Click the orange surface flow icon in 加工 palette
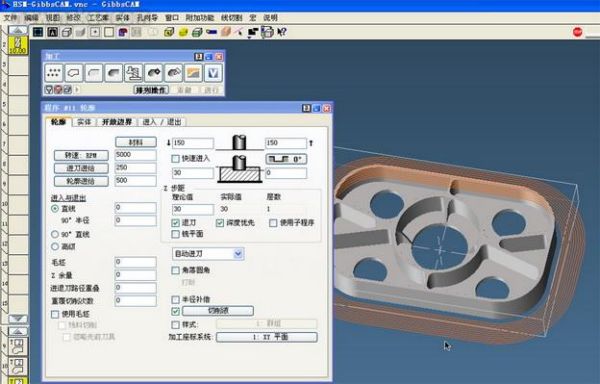The image size is (600, 384). (193, 73)
